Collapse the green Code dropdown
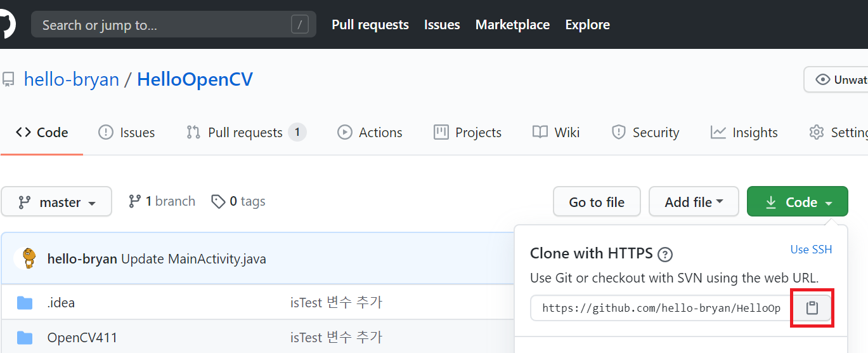868x353 pixels. pyautogui.click(x=797, y=202)
